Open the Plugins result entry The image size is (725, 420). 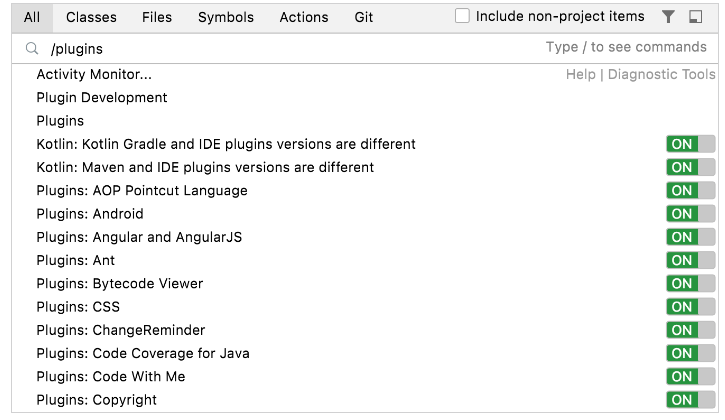365,121
